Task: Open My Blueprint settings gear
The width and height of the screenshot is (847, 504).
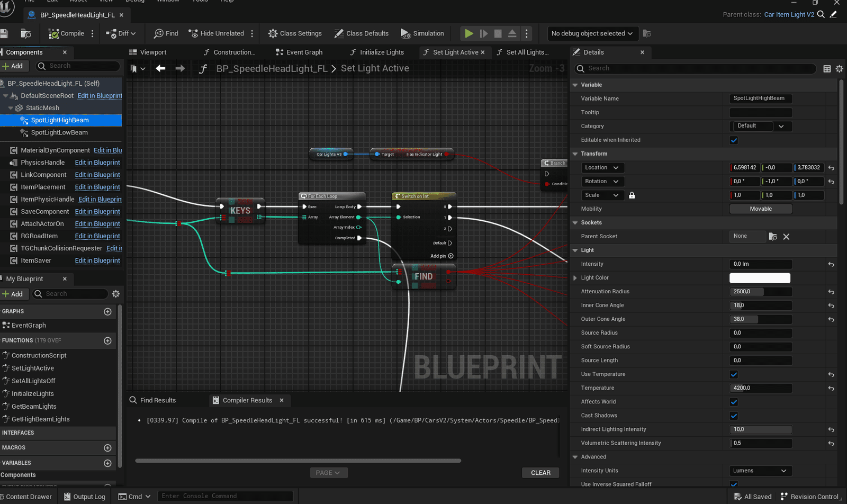Action: pyautogui.click(x=116, y=294)
